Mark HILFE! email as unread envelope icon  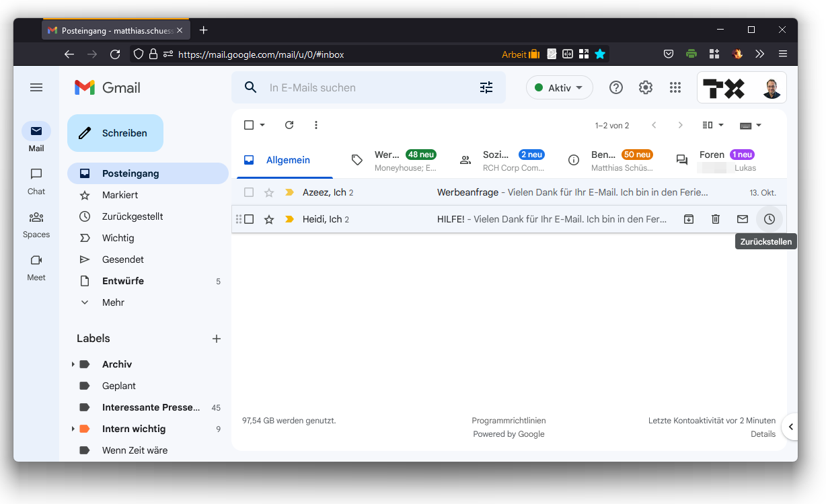pos(743,219)
